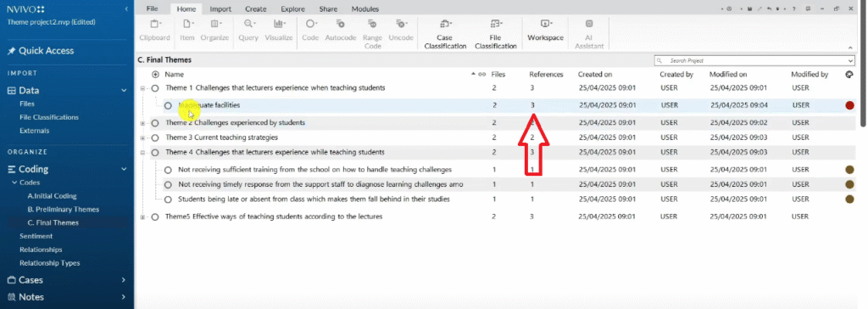
Task: Switch to the Import tab
Action: coord(220,8)
